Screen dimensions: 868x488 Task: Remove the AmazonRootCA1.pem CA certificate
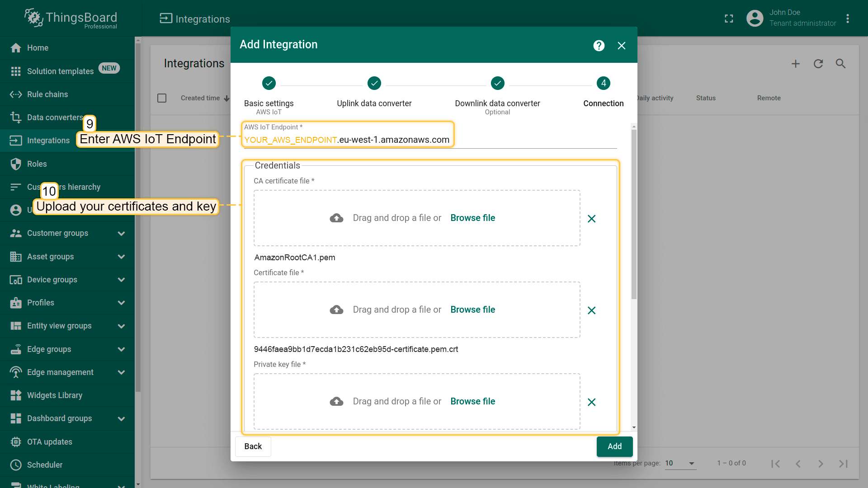(x=591, y=219)
